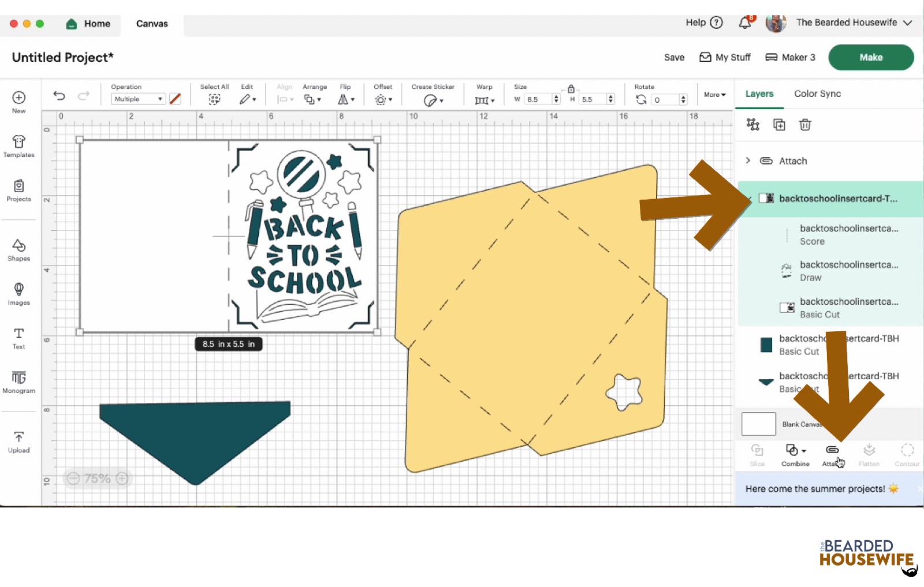Click the Duplicate layer icon
The height and width of the screenshot is (587, 924).
pos(779,125)
